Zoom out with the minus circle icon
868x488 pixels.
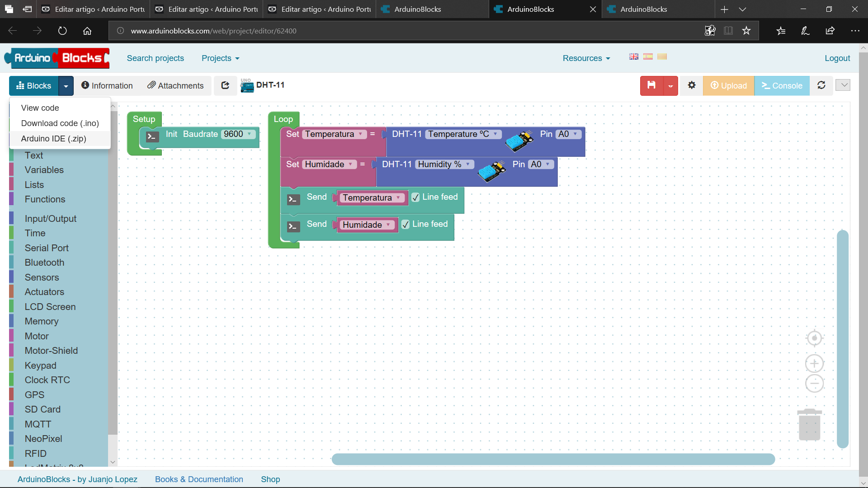click(x=814, y=384)
